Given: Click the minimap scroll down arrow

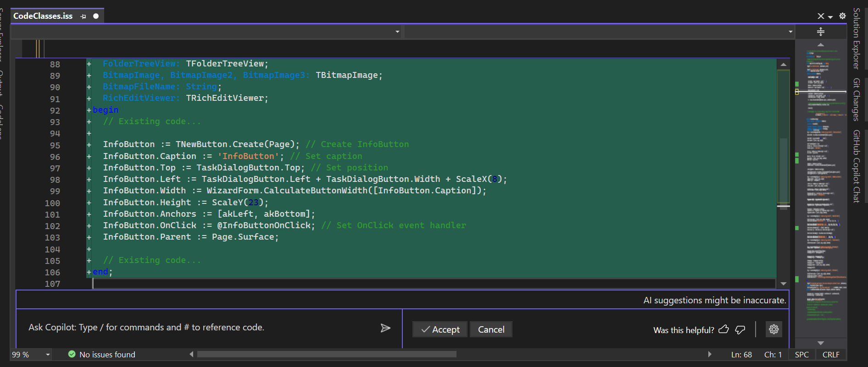Looking at the screenshot, I should click(821, 343).
